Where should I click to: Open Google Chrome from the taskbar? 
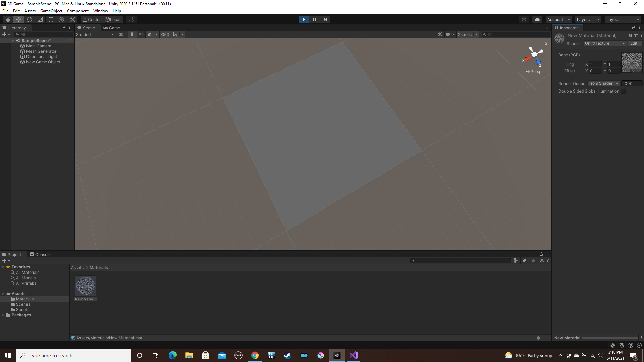click(255, 355)
